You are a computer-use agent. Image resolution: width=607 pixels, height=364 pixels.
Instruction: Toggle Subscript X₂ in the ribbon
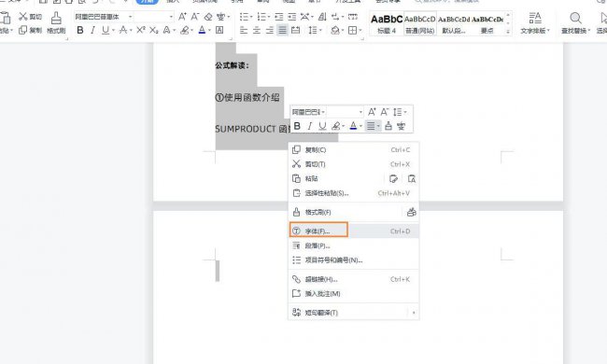pos(154,30)
